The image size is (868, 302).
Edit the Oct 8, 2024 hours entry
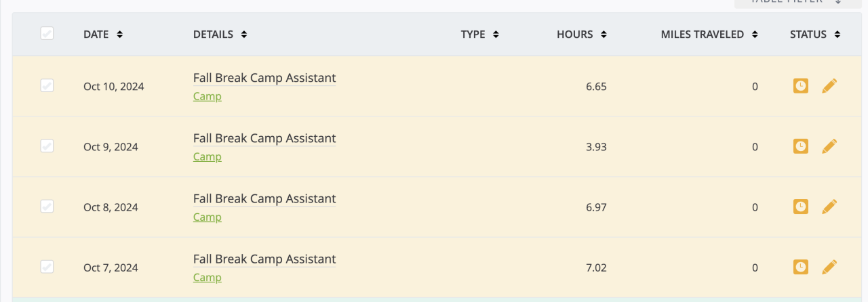pos(829,207)
